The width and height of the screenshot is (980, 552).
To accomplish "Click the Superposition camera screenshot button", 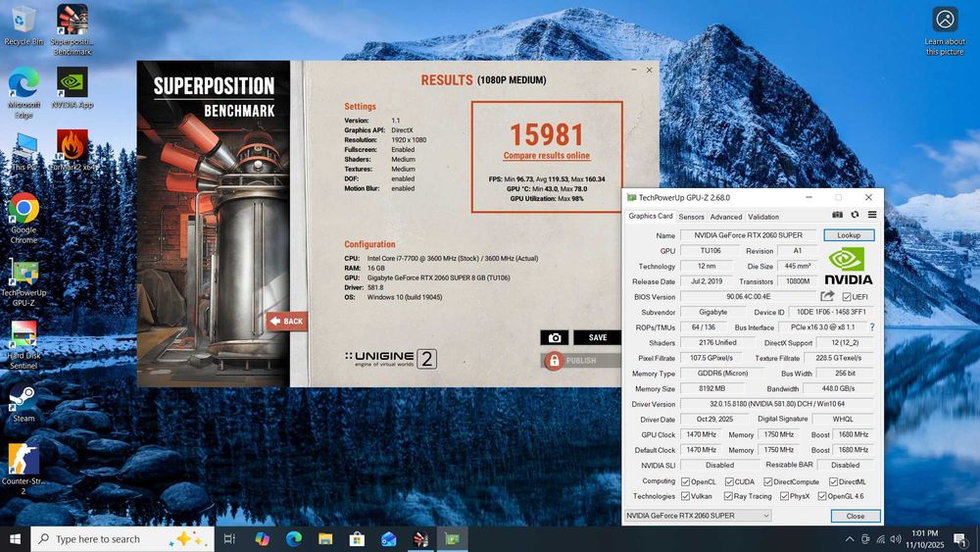I will tap(555, 337).
